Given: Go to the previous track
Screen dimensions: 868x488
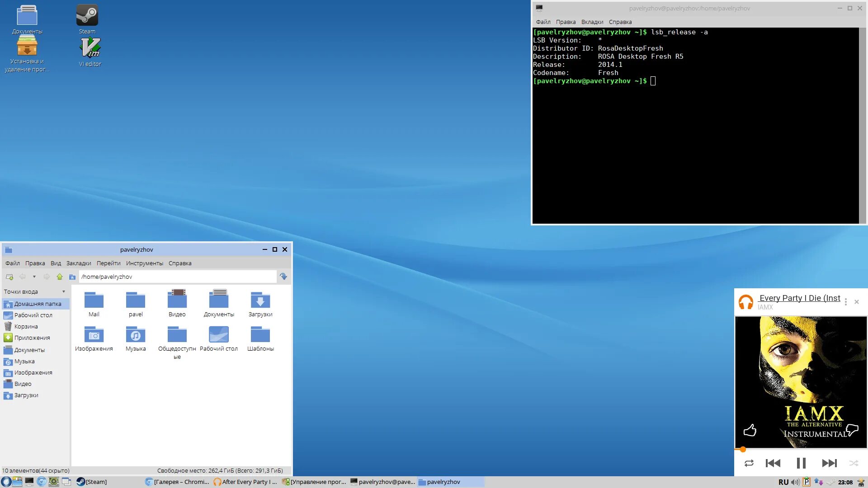Looking at the screenshot, I should click(x=773, y=463).
